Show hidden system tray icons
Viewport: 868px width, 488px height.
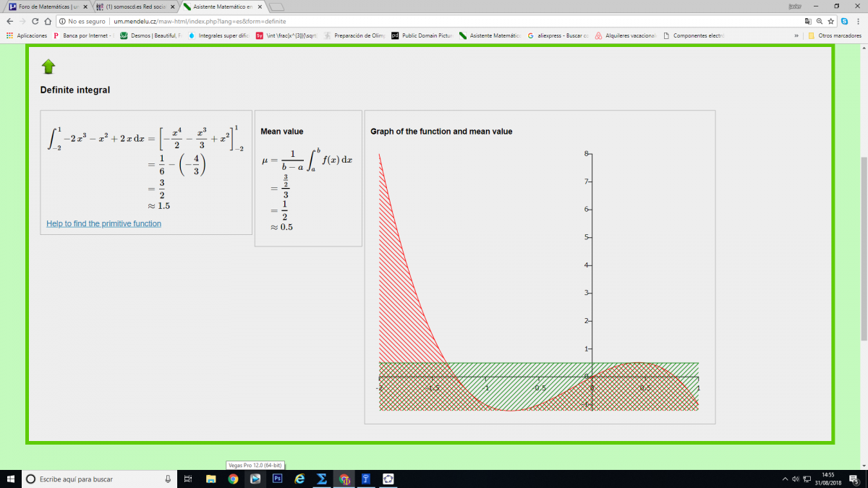point(786,479)
